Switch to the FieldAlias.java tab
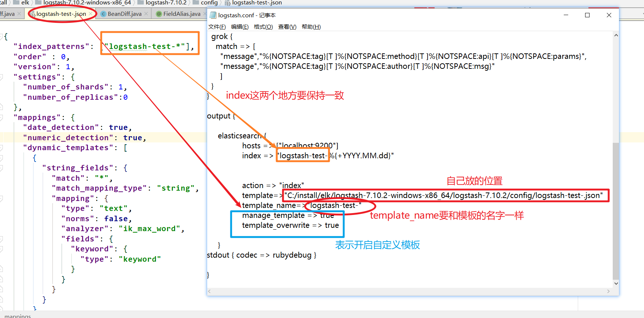Image resolution: width=644 pixels, height=318 pixels. coord(182,14)
